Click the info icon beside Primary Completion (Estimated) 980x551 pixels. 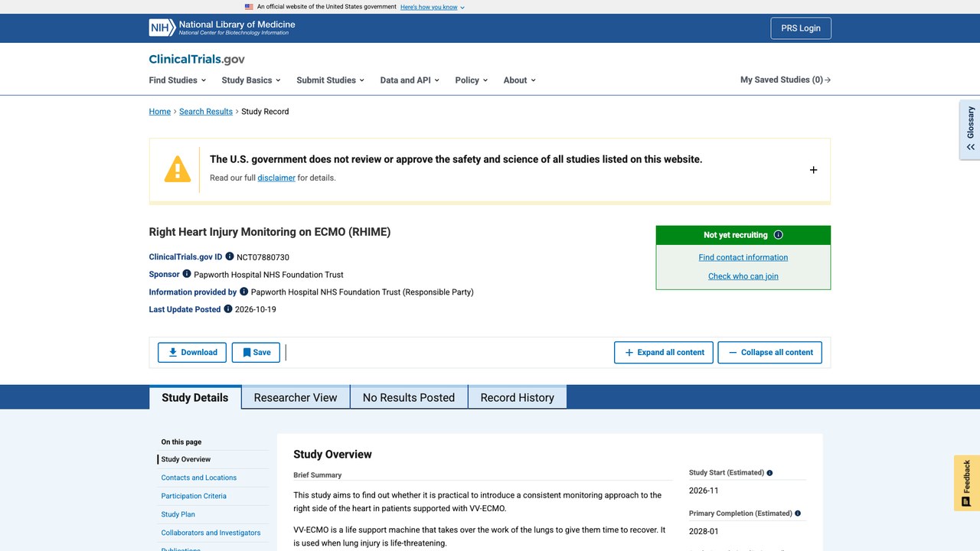click(798, 514)
